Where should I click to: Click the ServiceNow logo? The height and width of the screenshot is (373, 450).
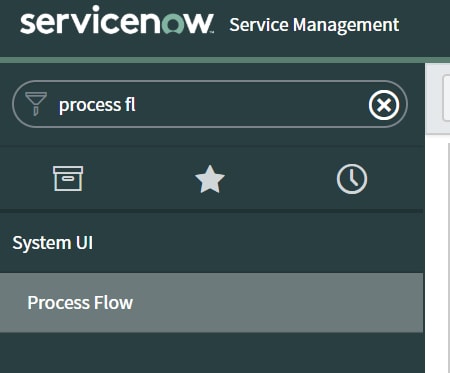pyautogui.click(x=117, y=20)
